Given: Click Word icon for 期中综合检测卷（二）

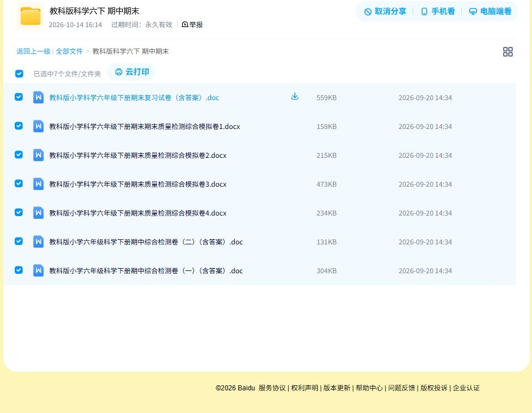Looking at the screenshot, I should tap(38, 242).
